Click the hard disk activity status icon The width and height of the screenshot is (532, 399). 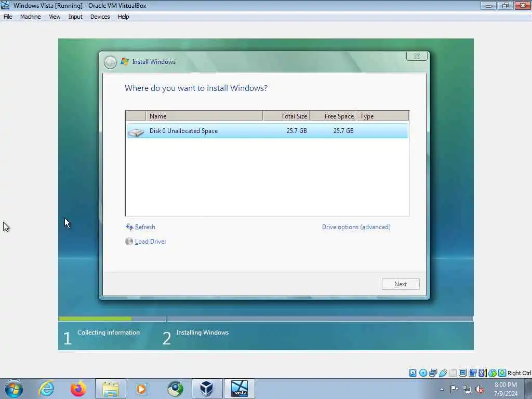coord(413,373)
